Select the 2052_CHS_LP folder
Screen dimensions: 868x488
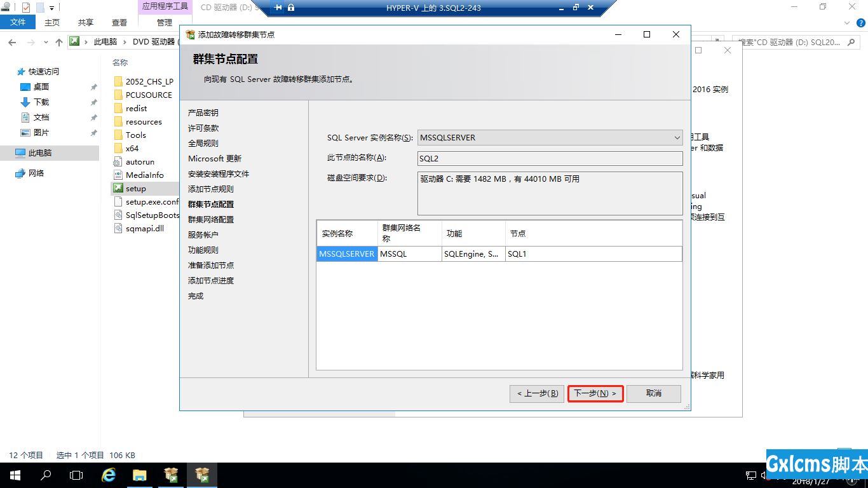click(x=149, y=81)
